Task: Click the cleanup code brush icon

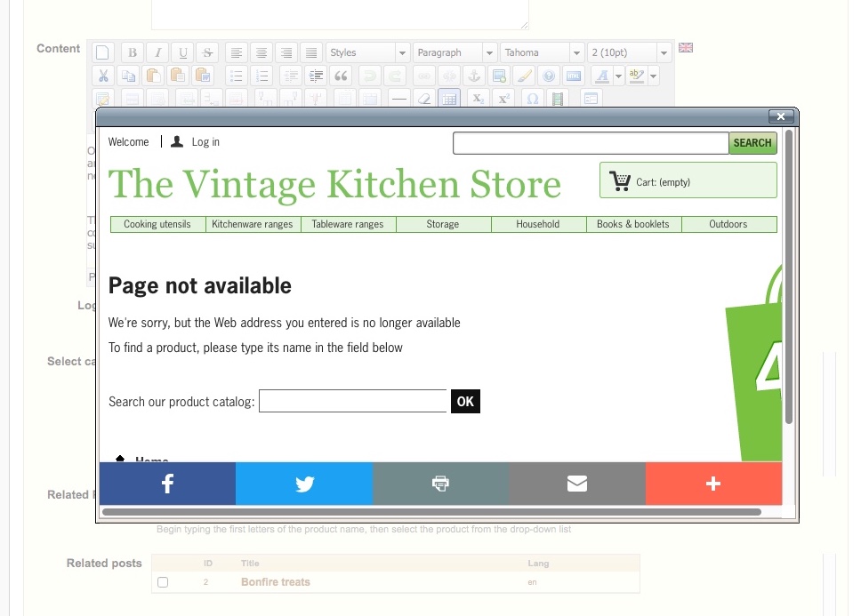Action: [x=524, y=76]
